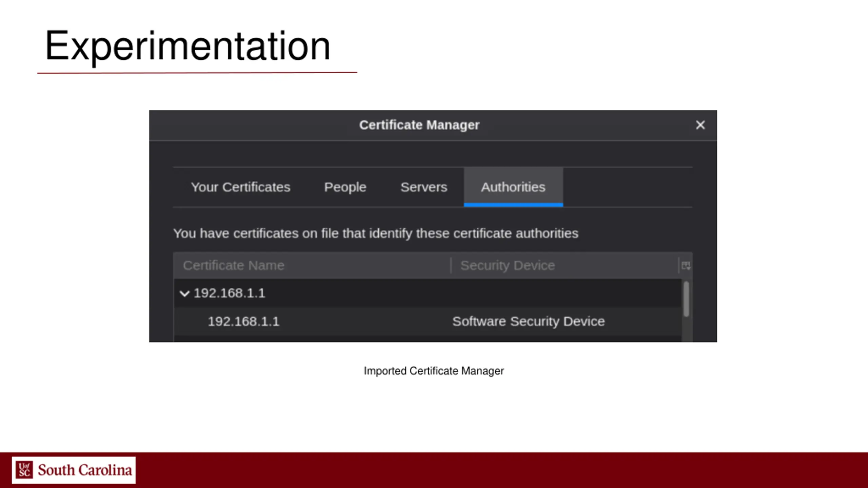The width and height of the screenshot is (868, 488).
Task: Close the Certificate Manager dialog
Action: tap(700, 125)
